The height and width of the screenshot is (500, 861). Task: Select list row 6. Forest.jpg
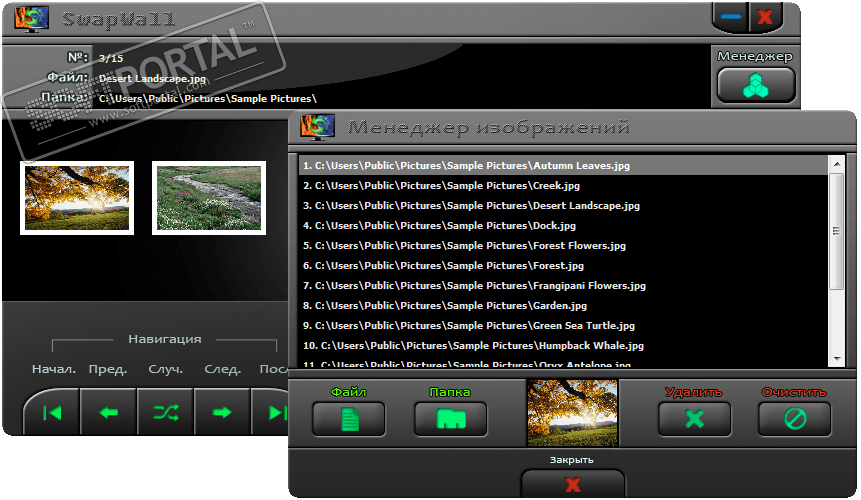click(563, 266)
